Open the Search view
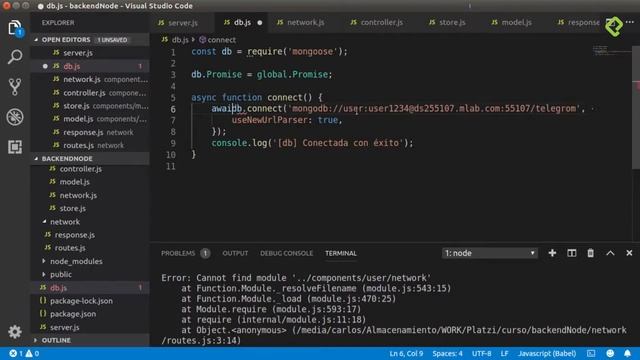 [15, 57]
